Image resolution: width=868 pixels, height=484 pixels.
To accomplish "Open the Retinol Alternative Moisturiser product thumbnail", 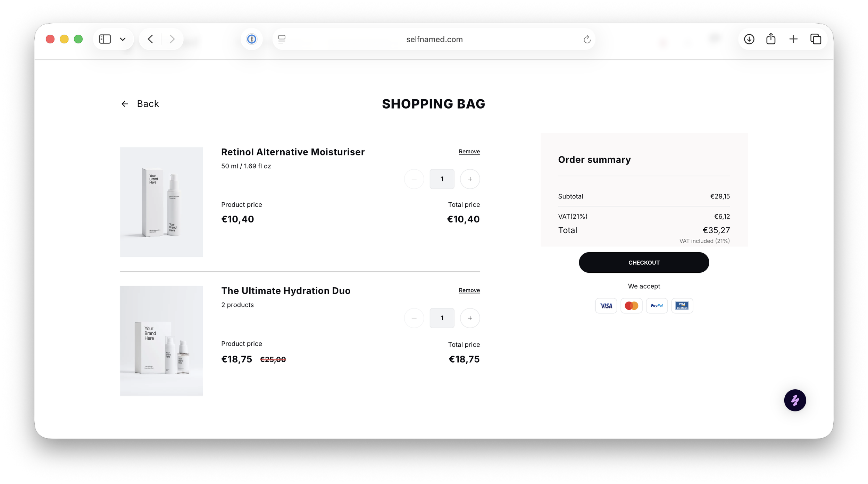I will pyautogui.click(x=161, y=202).
